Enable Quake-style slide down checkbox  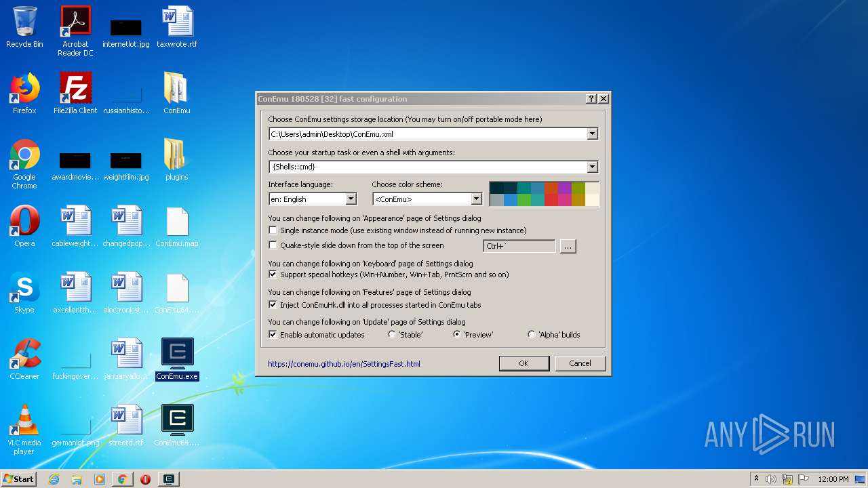[x=273, y=245]
